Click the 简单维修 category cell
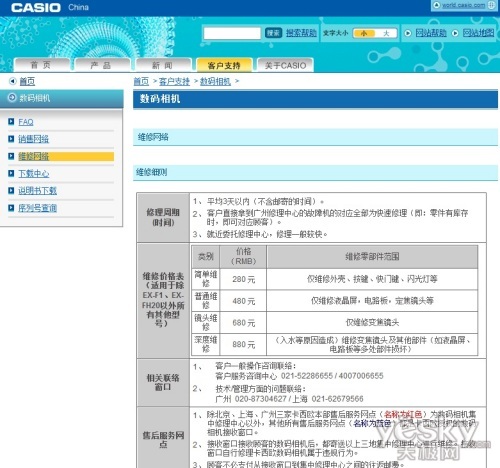Image resolution: width=500 pixels, height=468 pixels. 206,279
